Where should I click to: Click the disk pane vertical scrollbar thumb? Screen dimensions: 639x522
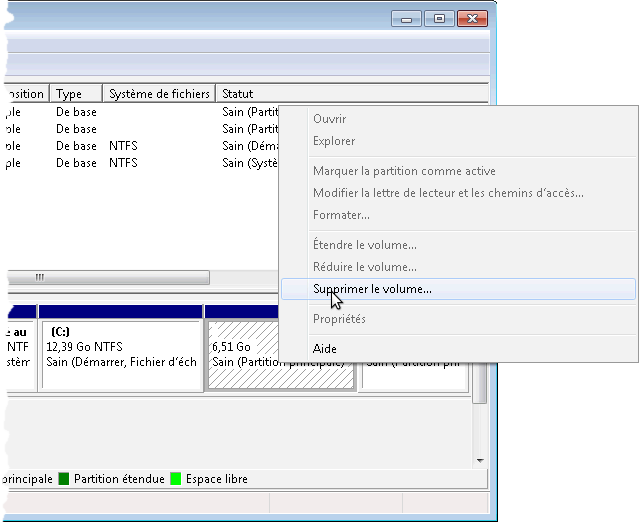tap(480, 383)
